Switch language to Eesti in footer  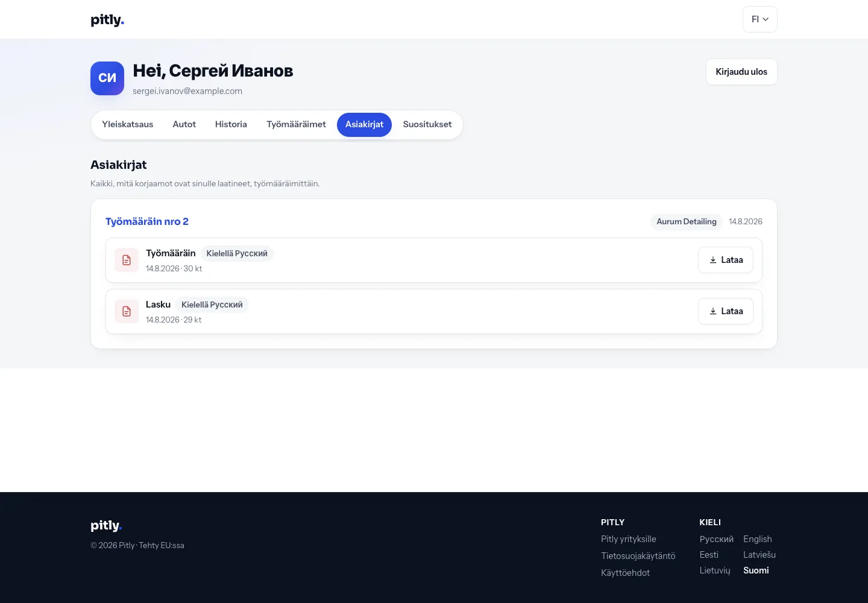coord(709,555)
